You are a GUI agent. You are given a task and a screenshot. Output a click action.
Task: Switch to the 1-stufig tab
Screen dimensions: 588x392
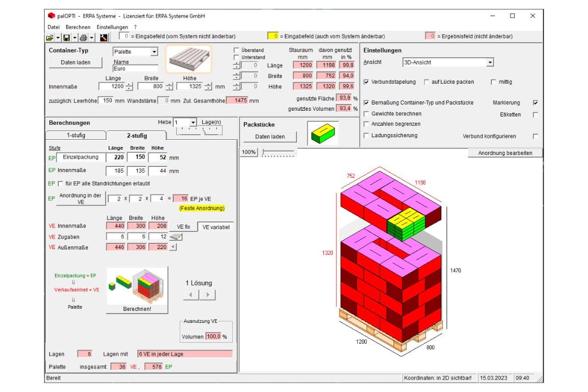pyautogui.click(x=76, y=135)
